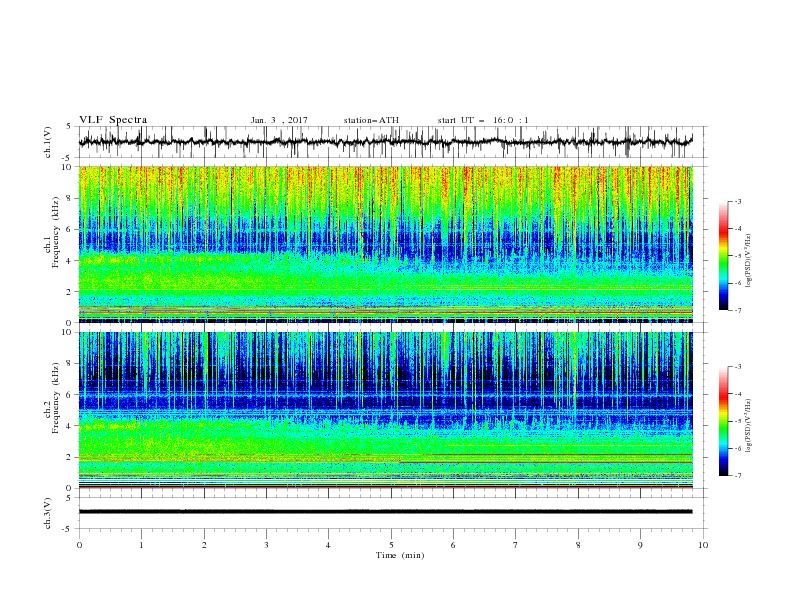Click the "ch.2 Frequency (kHz)" axis label
This screenshot has width=792, height=612.
coord(52,398)
